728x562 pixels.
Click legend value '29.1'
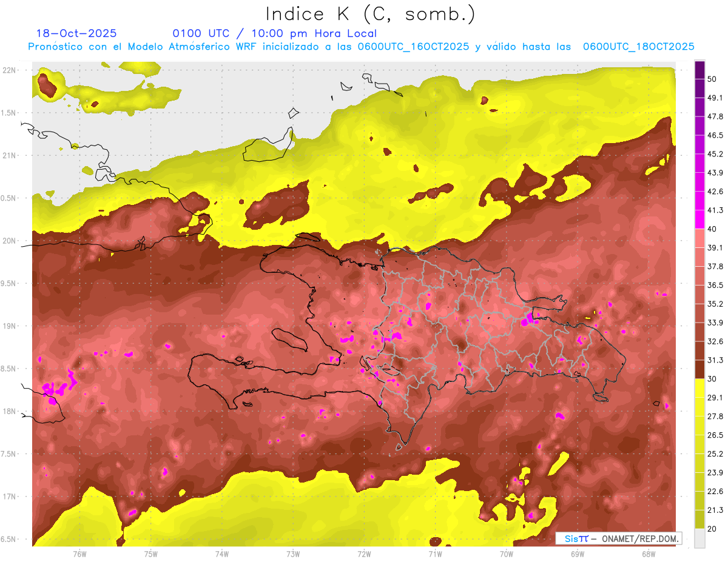pos(715,398)
